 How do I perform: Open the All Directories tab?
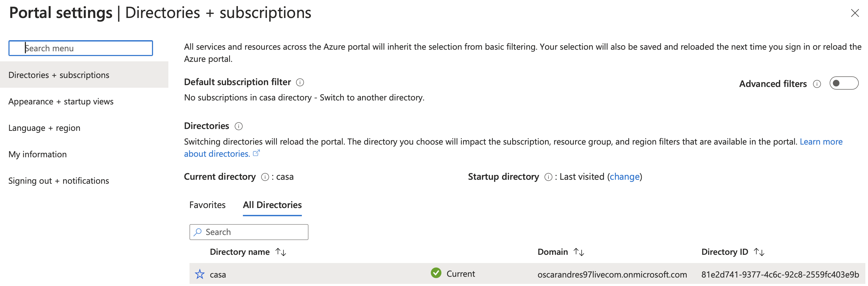[272, 205]
